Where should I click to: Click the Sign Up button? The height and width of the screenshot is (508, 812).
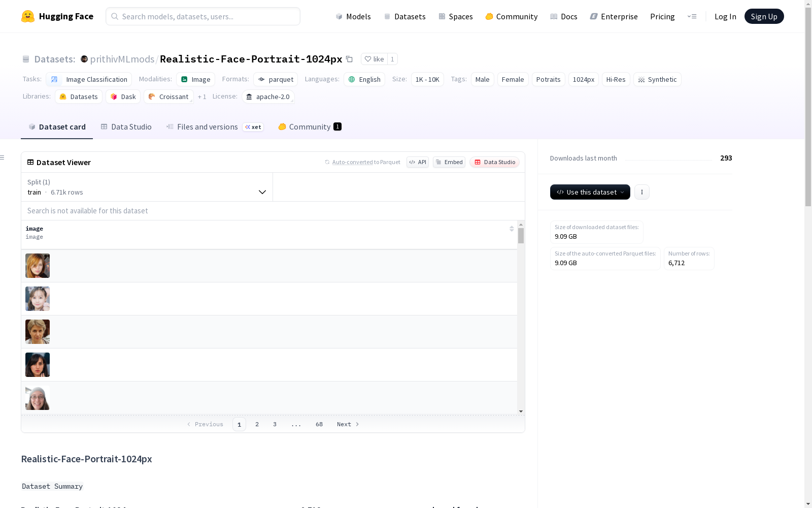click(x=764, y=16)
